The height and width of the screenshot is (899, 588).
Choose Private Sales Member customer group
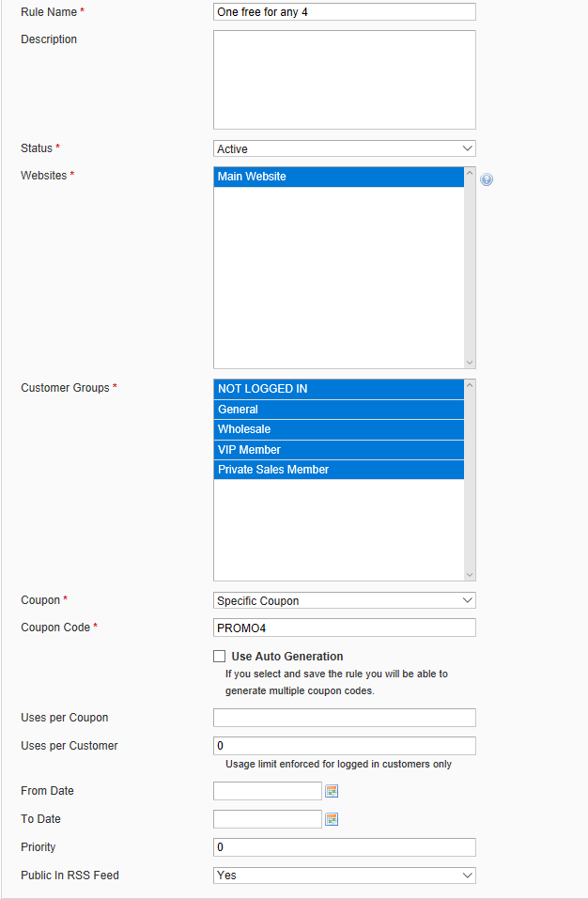[338, 470]
